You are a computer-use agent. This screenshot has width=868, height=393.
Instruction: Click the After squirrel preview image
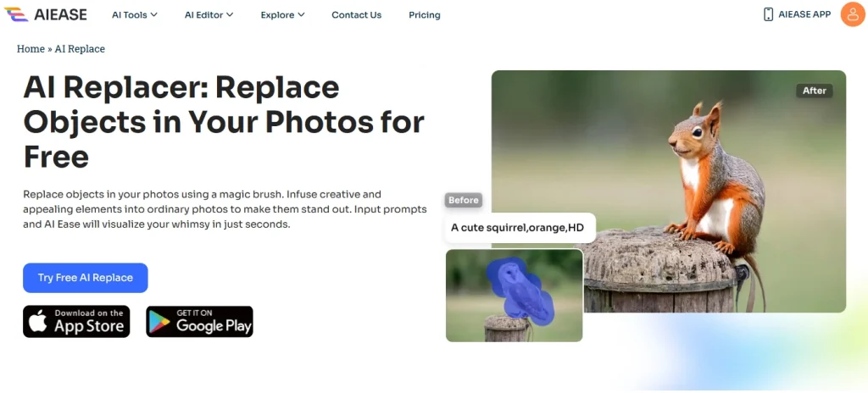pos(669,191)
